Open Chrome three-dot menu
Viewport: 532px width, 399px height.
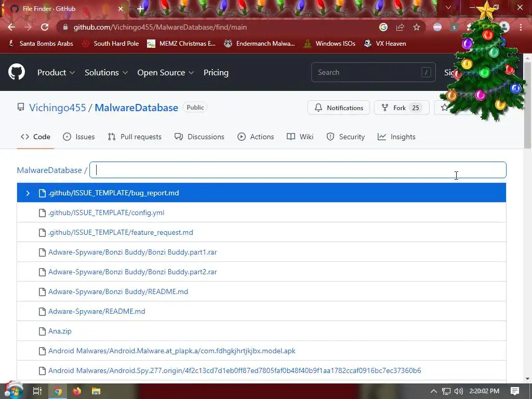point(521,27)
